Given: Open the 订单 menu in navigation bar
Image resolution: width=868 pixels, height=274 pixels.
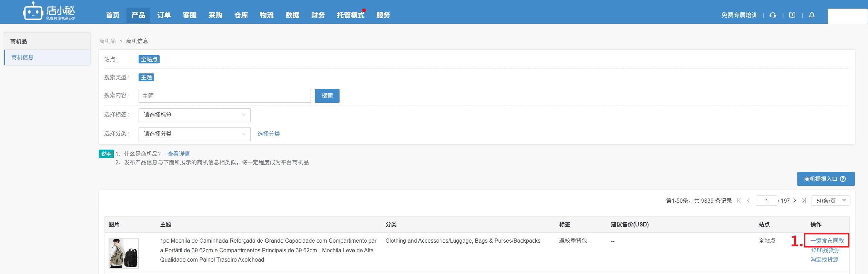Looking at the screenshot, I should pyautogui.click(x=164, y=15).
